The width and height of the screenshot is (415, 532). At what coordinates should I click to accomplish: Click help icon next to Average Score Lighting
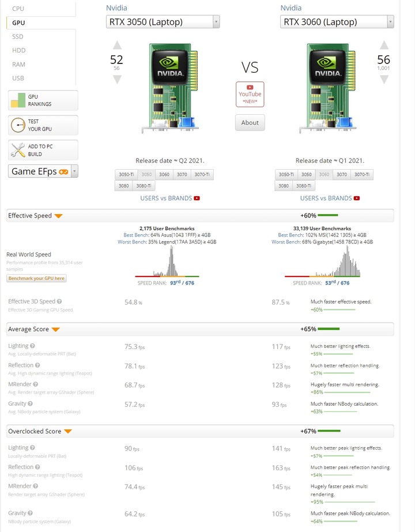32,346
